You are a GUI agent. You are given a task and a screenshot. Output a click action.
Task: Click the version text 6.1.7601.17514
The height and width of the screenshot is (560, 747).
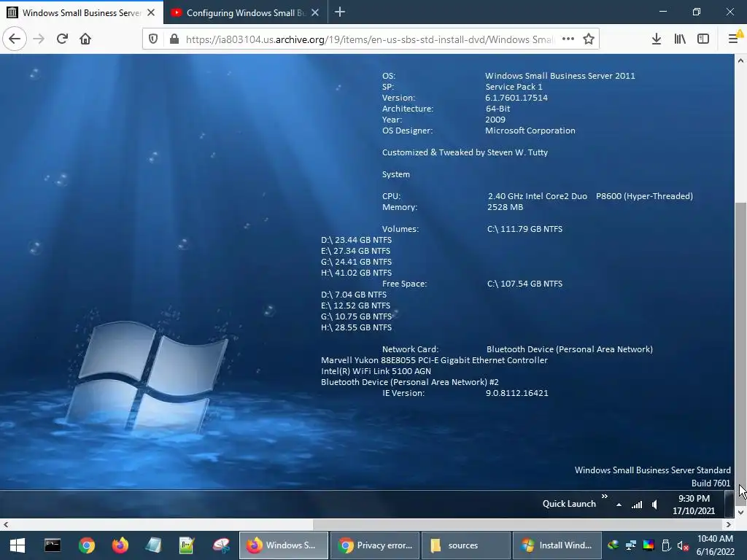(516, 98)
